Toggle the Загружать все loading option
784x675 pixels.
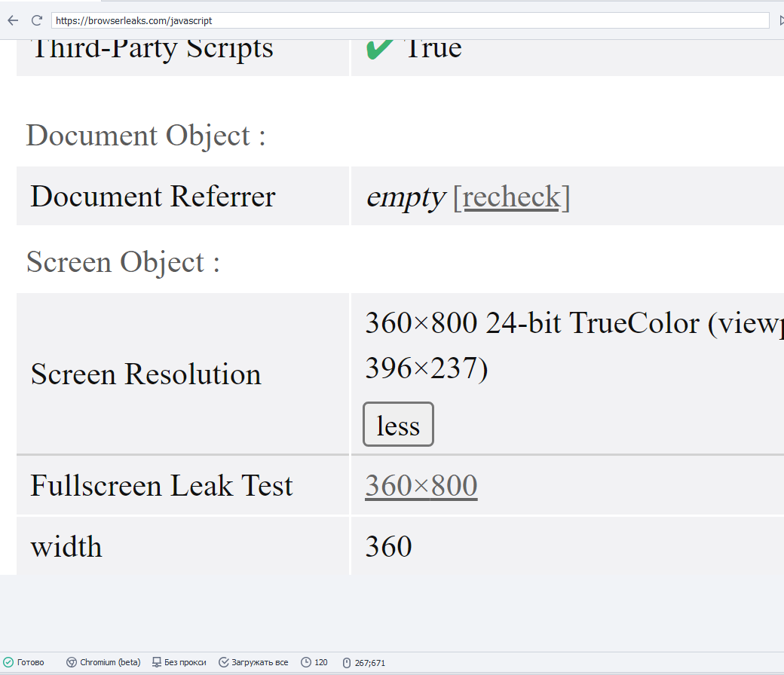(x=260, y=662)
